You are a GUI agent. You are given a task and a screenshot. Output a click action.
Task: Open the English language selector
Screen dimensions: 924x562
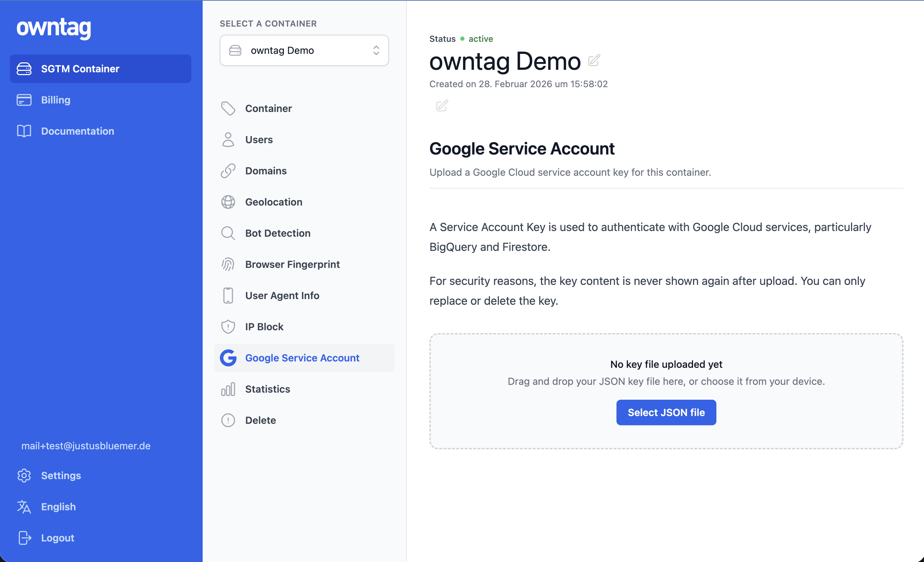click(58, 507)
